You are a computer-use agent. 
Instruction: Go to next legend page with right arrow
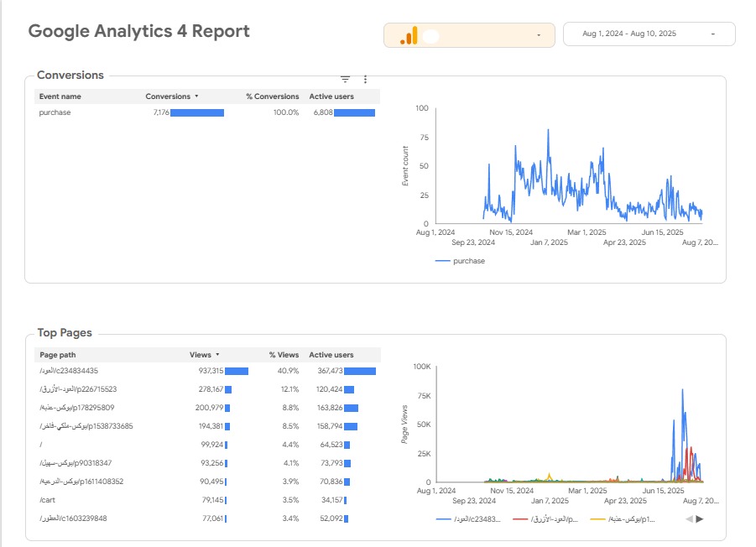pyautogui.click(x=700, y=519)
